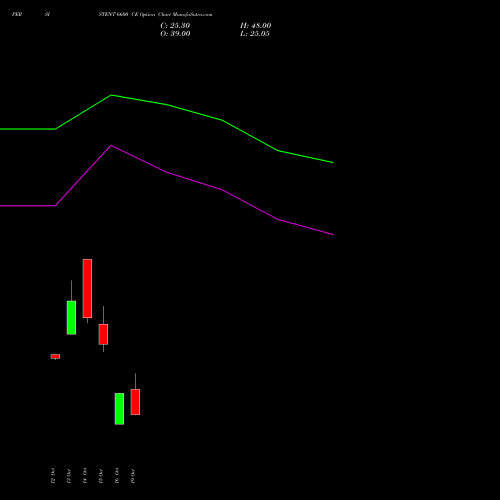Click the opening price value O: 39.00
Screen dimensions: 500x500
tap(175, 34)
